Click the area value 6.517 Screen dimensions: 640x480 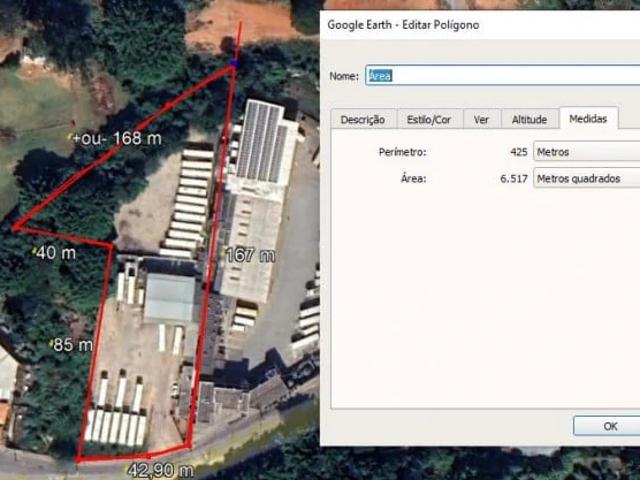point(514,178)
